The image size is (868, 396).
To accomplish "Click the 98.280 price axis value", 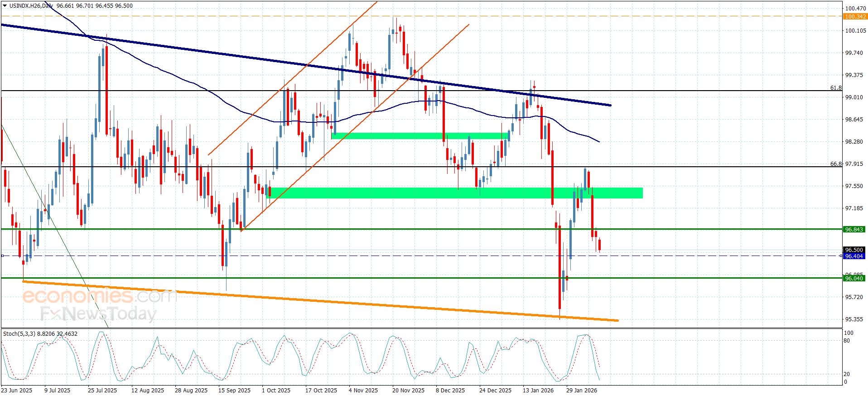I will click(x=854, y=142).
